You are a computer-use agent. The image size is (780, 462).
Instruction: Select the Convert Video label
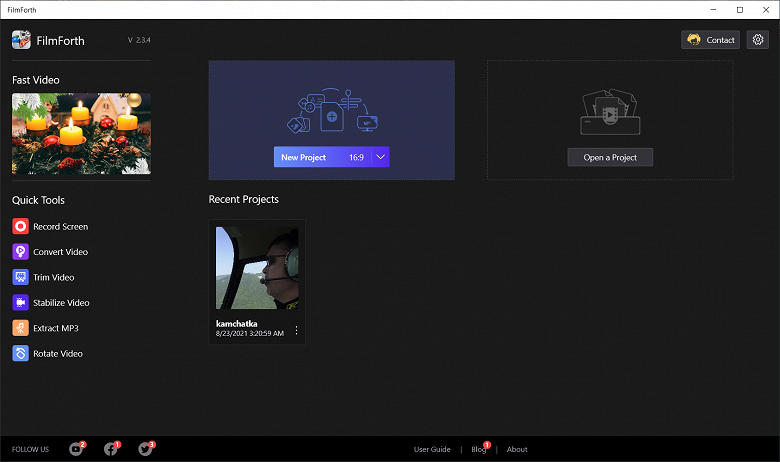point(61,252)
